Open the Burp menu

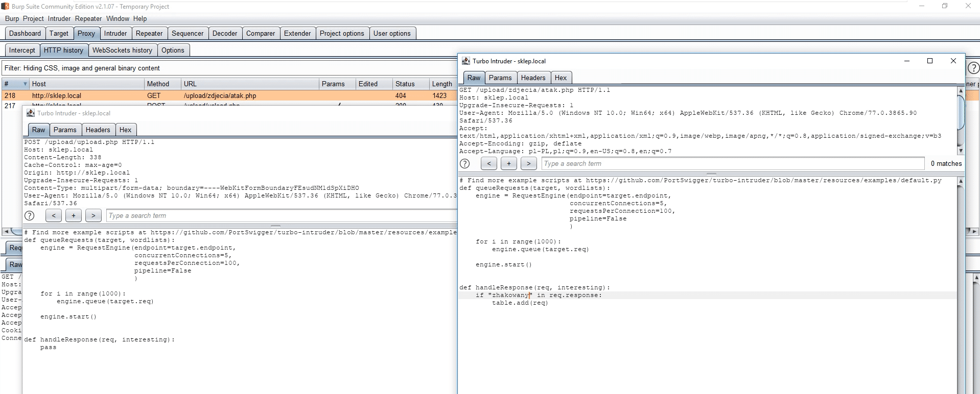tap(12, 18)
